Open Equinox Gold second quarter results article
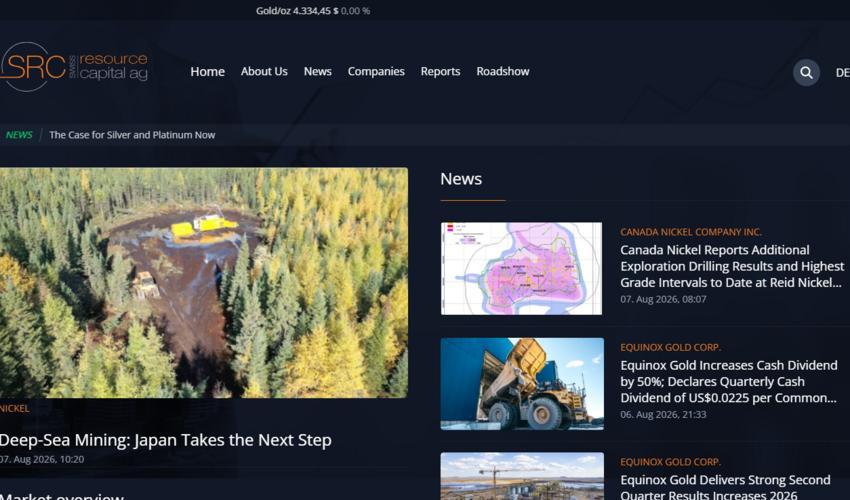This screenshot has width=850, height=500. (x=725, y=486)
